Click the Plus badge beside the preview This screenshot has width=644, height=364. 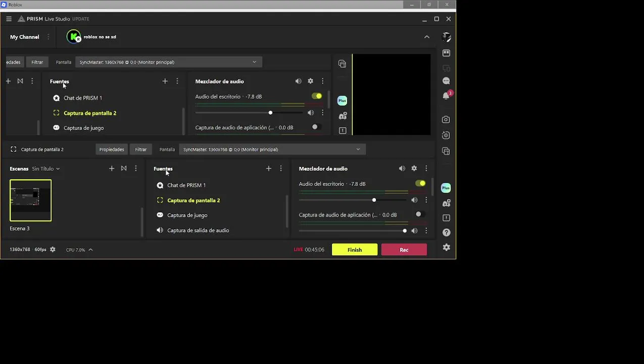point(342,101)
